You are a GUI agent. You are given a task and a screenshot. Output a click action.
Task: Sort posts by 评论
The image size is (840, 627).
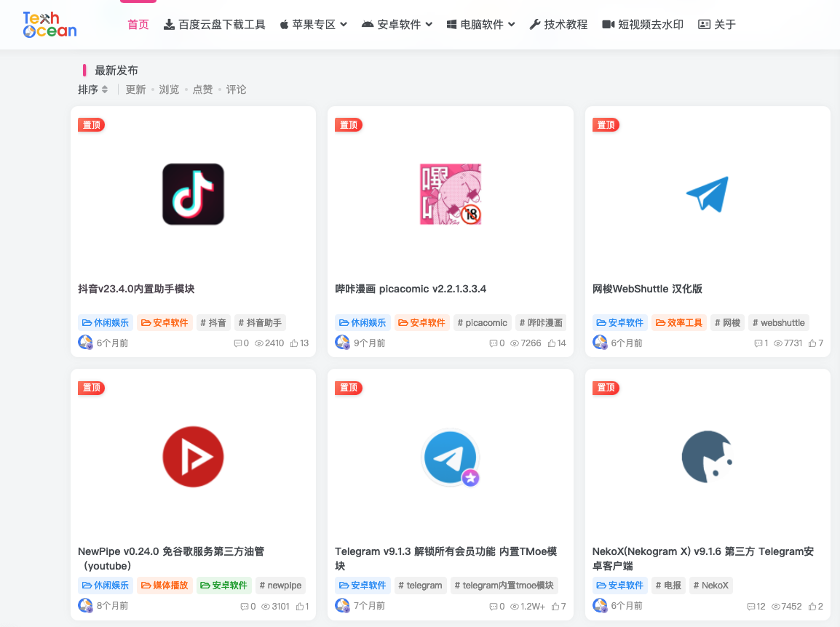[x=237, y=89]
